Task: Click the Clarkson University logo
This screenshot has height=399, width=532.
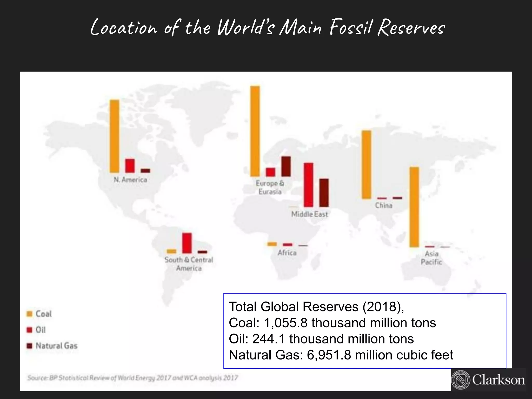Action: (488, 380)
